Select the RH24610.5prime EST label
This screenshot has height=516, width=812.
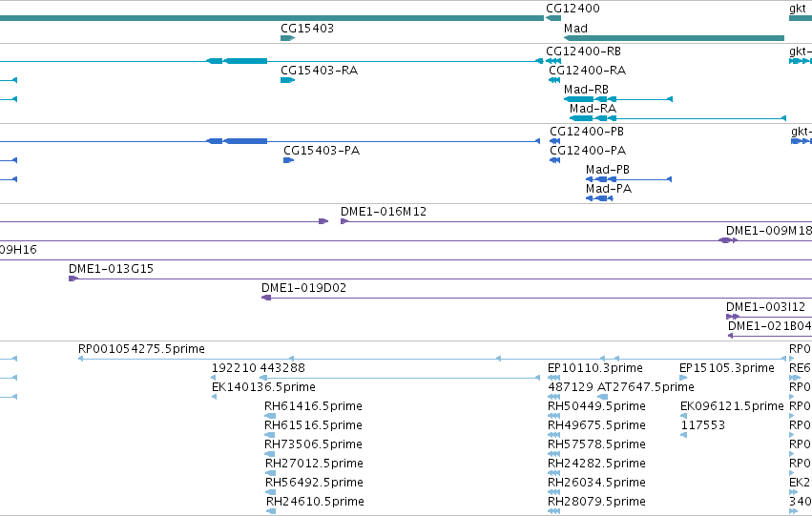click(316, 502)
